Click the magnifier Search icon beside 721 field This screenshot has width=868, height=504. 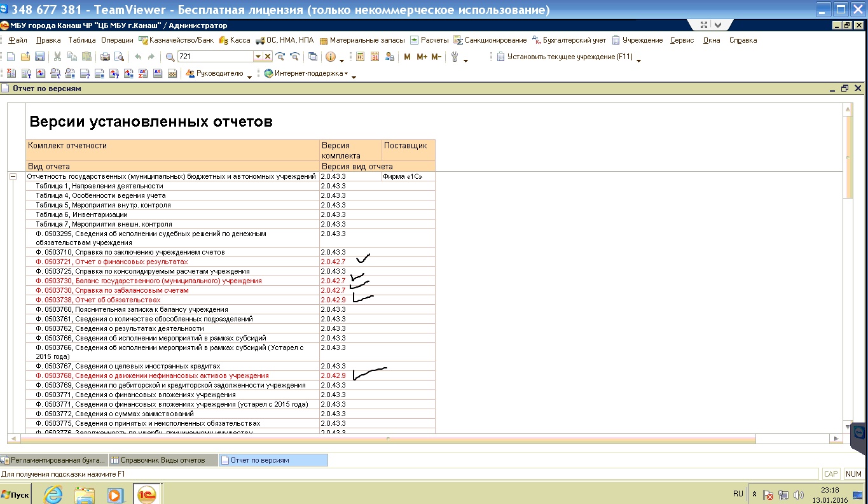tap(170, 57)
